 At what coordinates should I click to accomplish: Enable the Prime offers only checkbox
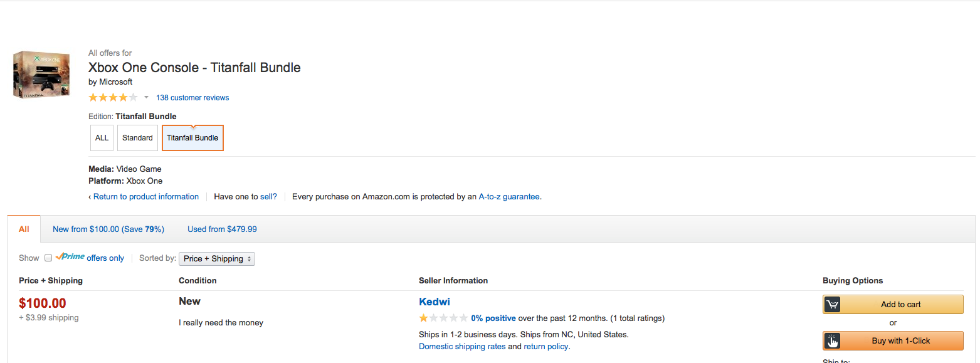47,258
